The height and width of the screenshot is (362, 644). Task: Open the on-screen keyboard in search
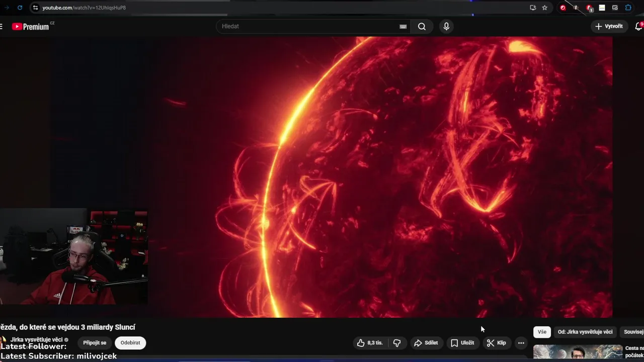pos(403,27)
